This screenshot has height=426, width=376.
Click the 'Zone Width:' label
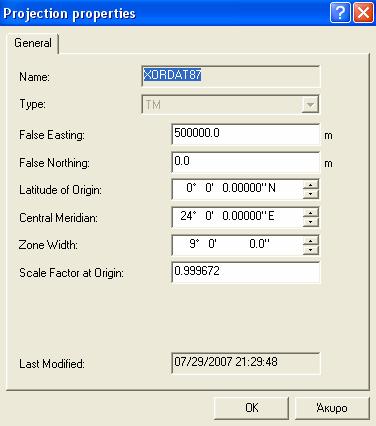(x=48, y=245)
